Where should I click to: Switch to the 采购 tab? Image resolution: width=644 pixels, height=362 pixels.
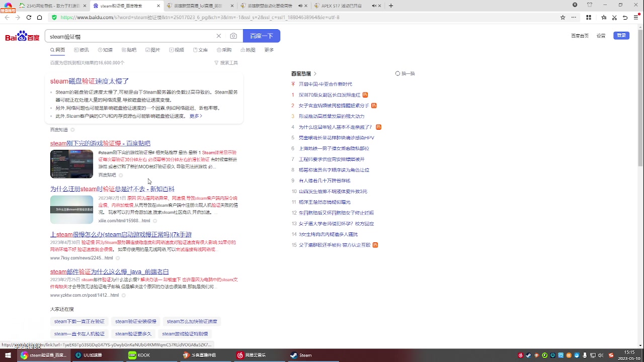(224, 50)
